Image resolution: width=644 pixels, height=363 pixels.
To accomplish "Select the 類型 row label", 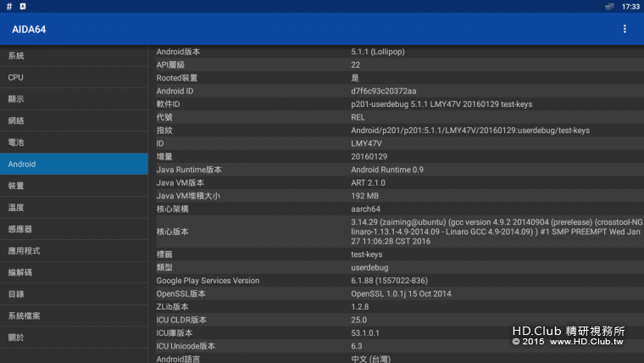I will [x=164, y=268].
